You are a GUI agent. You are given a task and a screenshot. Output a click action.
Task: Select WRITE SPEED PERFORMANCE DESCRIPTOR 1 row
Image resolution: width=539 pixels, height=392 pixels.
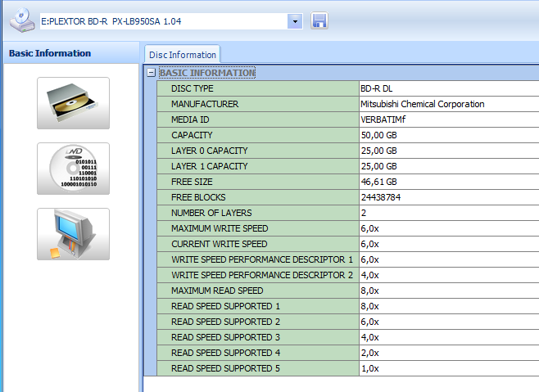[x=348, y=259]
